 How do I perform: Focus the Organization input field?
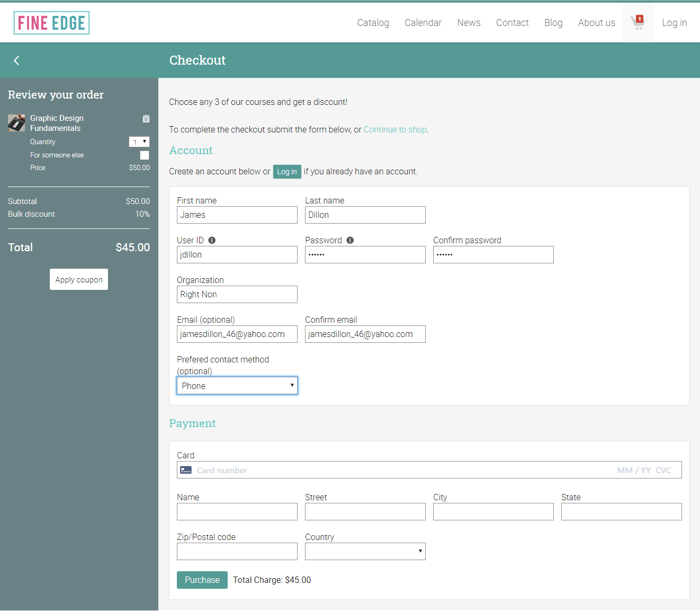tap(237, 294)
